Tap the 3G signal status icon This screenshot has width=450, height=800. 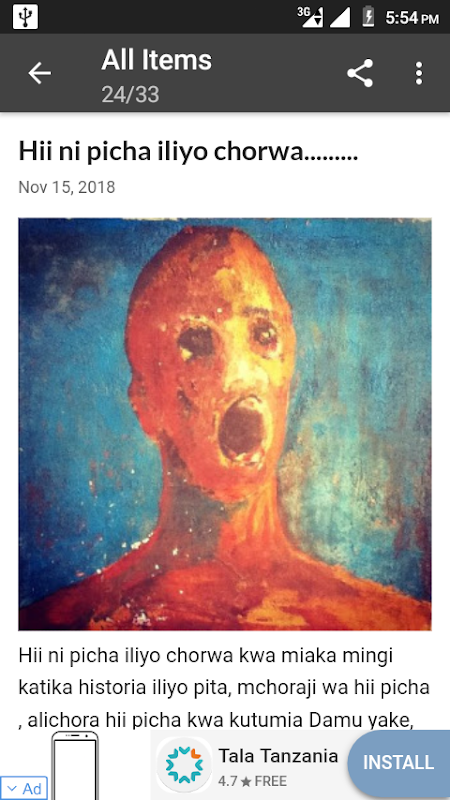point(310,17)
